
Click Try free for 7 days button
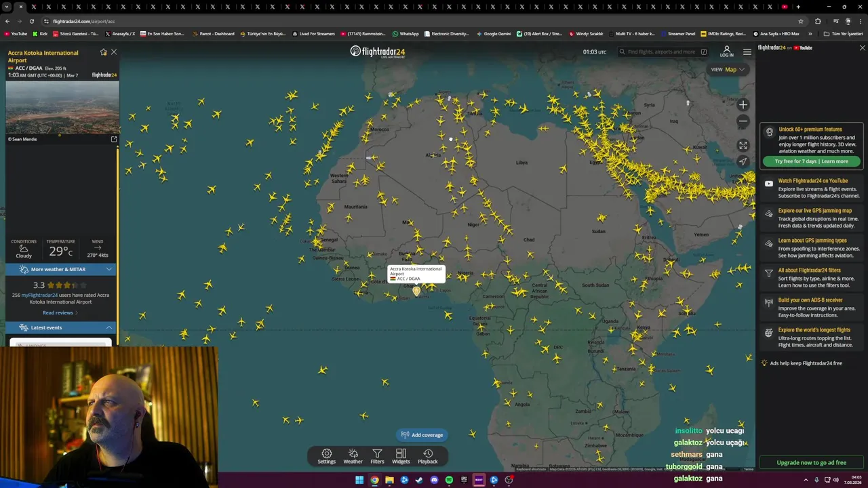pos(812,161)
